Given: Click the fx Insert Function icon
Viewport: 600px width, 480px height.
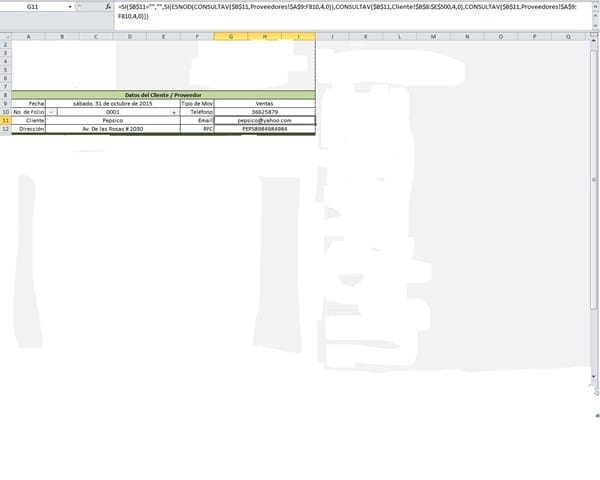Looking at the screenshot, I should point(108,7).
